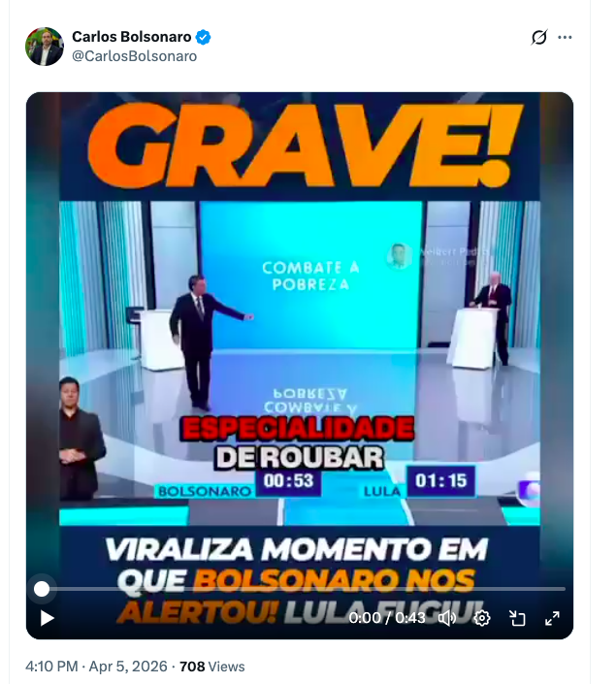View the 708 Views count
Image resolution: width=616 pixels, height=684 pixels.
(x=212, y=667)
